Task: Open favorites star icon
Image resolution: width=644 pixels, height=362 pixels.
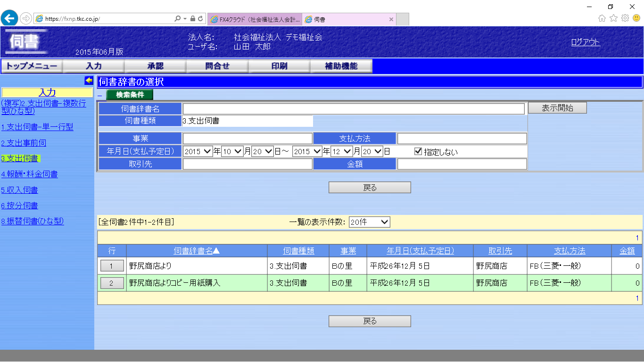Action: [x=613, y=18]
